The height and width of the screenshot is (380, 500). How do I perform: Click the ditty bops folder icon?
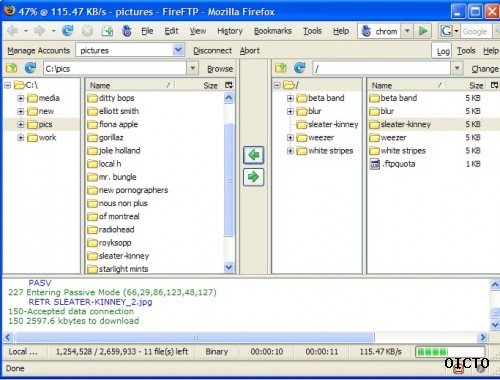tap(92, 98)
